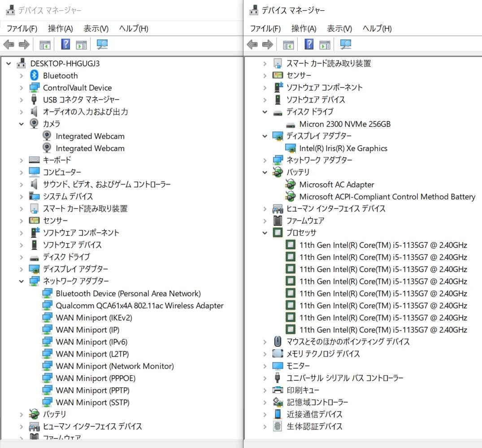Click ControlVault Device icon
Viewport: 482px width, 448px height.
coord(34,87)
